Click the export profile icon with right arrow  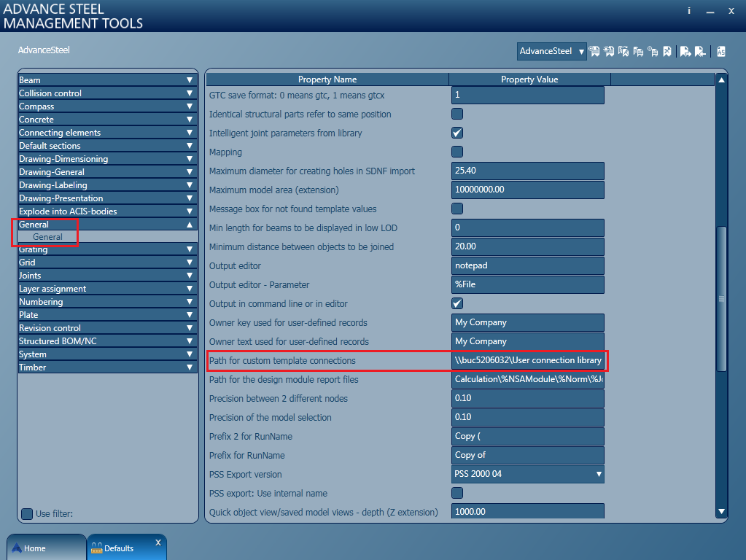coord(685,51)
